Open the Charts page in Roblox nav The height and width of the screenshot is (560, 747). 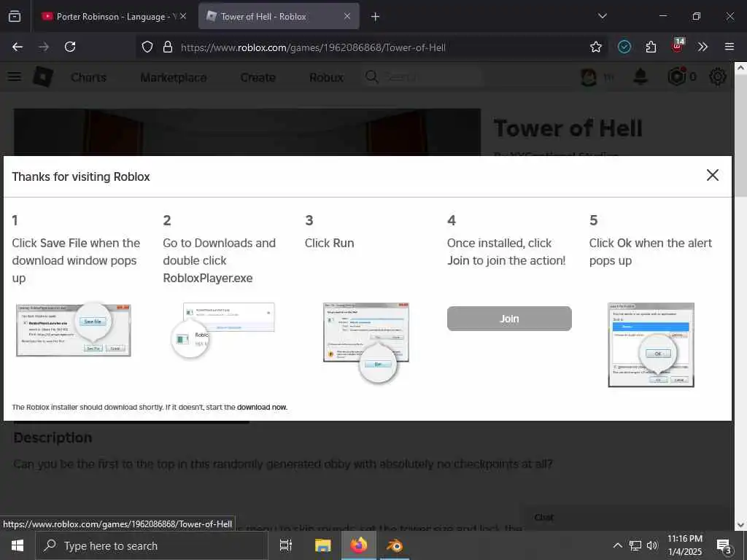pyautogui.click(x=88, y=77)
